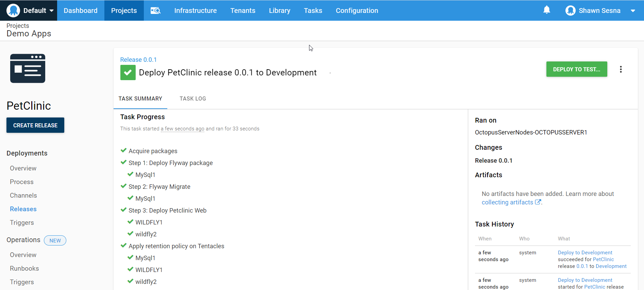Click the PetClinic project logo image

click(x=28, y=68)
